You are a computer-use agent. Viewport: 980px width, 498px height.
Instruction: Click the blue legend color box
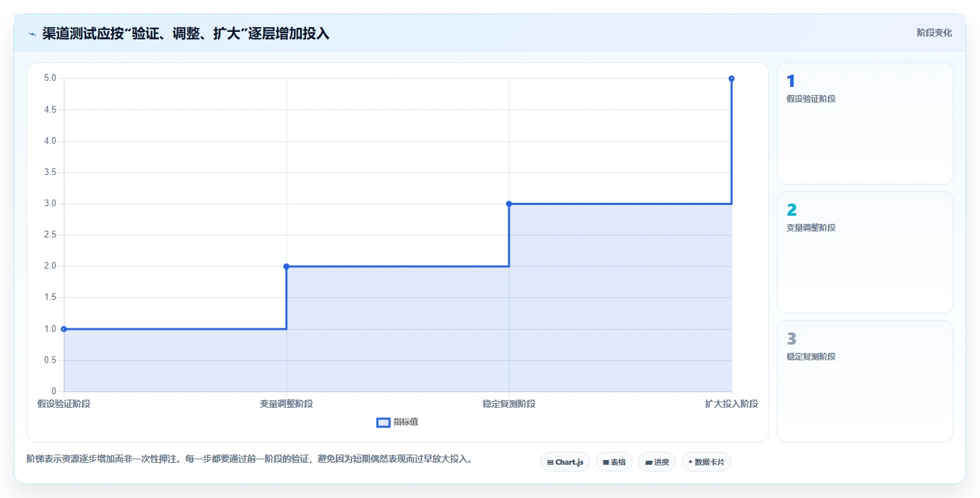pos(383,423)
